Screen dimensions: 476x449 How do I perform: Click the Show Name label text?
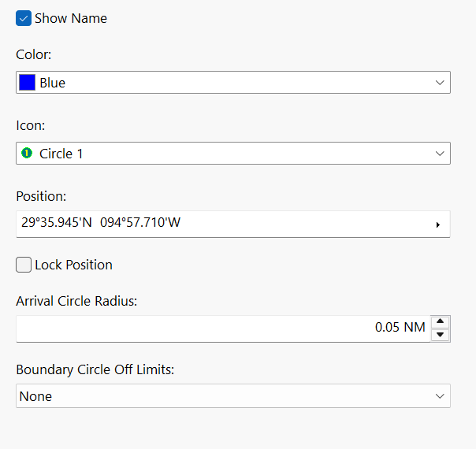pos(71,18)
